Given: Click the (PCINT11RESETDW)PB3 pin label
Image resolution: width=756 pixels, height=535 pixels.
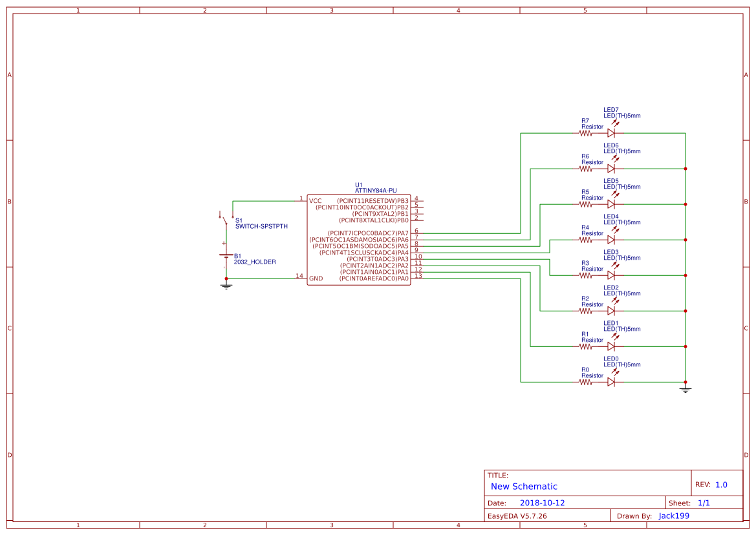Looking at the screenshot, I should point(373,201).
